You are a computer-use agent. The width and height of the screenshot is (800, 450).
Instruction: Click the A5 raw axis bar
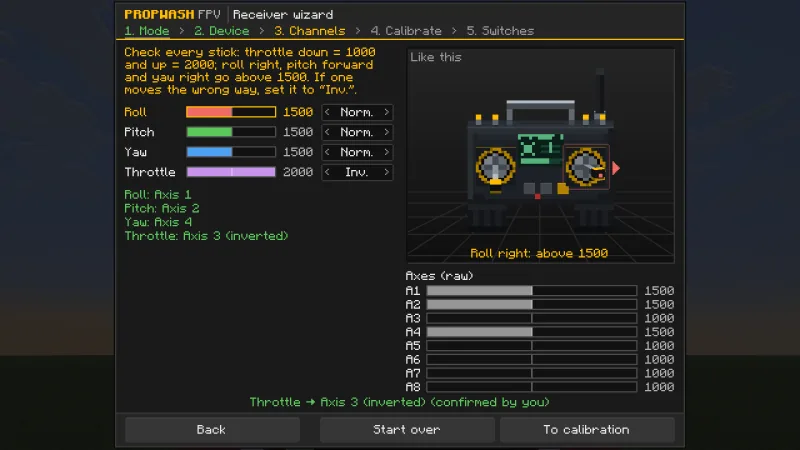(x=532, y=345)
